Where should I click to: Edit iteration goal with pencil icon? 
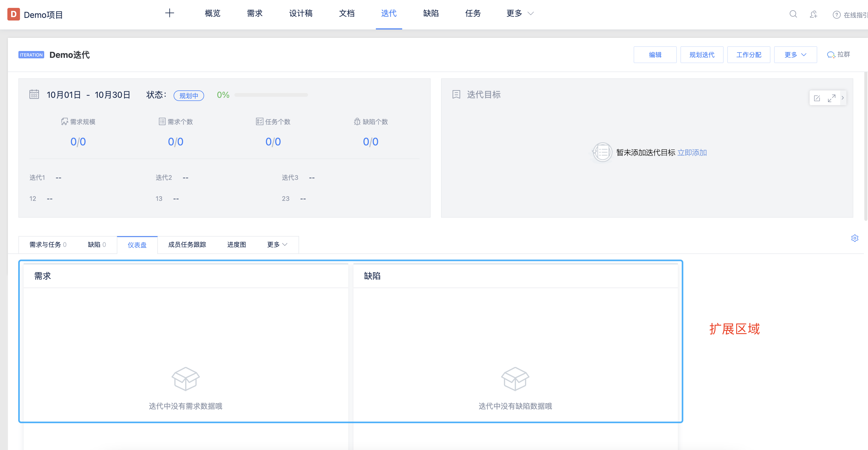(x=817, y=98)
